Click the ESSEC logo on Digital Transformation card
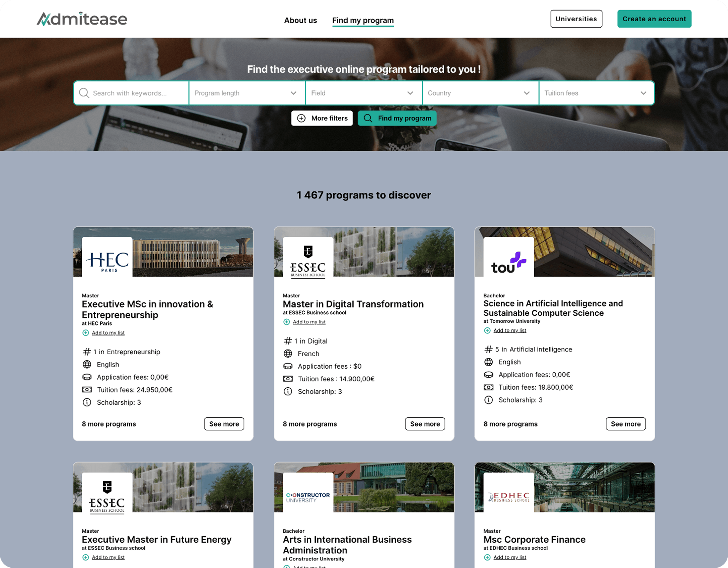This screenshot has height=568, width=728. [308, 257]
